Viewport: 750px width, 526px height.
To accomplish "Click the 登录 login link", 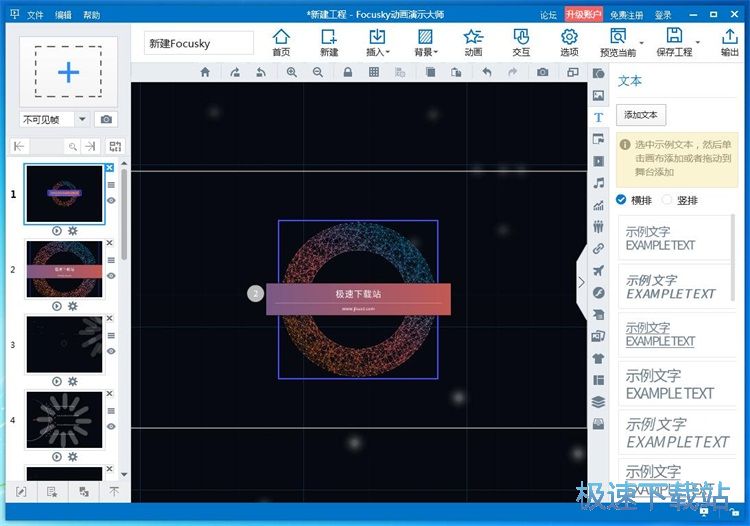I will (x=663, y=15).
